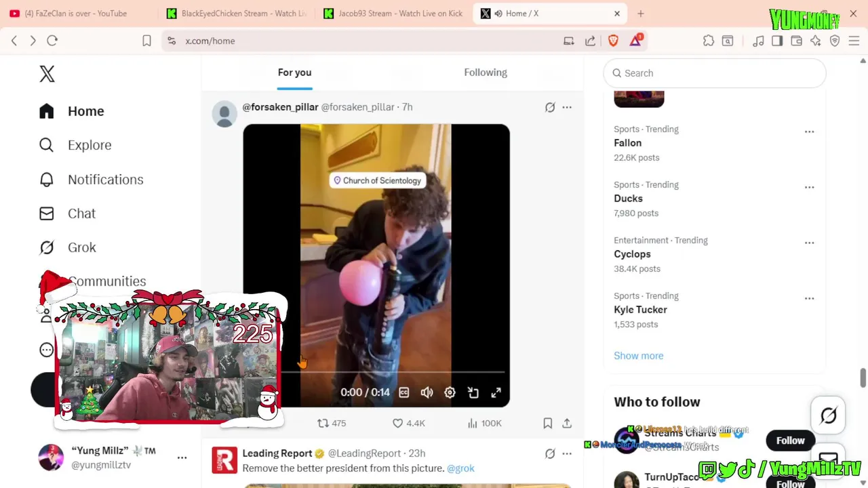
Task: Repost the forsaken_pillar post
Action: point(332,423)
